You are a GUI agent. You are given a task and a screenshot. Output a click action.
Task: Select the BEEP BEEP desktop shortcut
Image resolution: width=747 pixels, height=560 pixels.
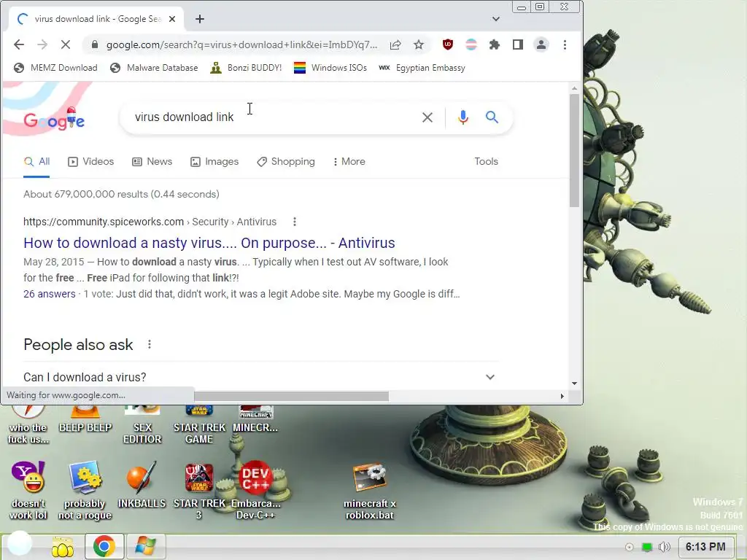pyautogui.click(x=85, y=420)
